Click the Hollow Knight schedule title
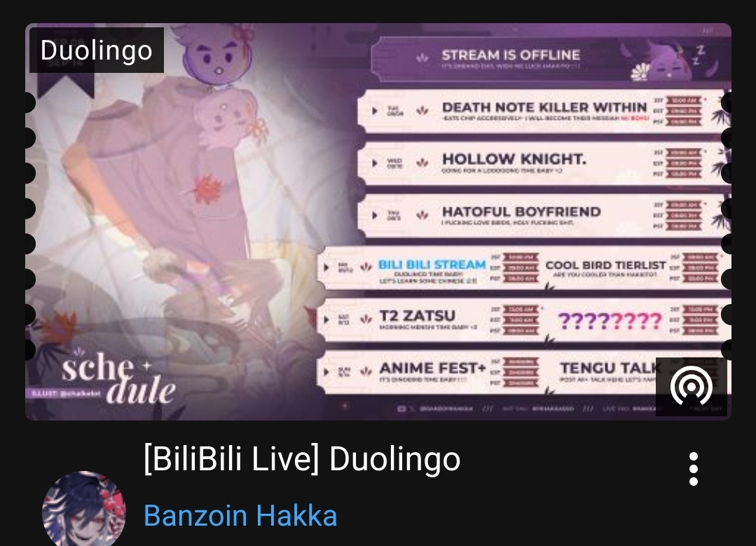The width and height of the screenshot is (756, 546). coord(514,158)
